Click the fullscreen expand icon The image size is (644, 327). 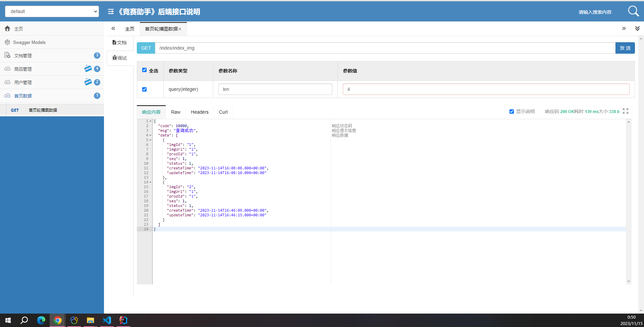(x=626, y=111)
